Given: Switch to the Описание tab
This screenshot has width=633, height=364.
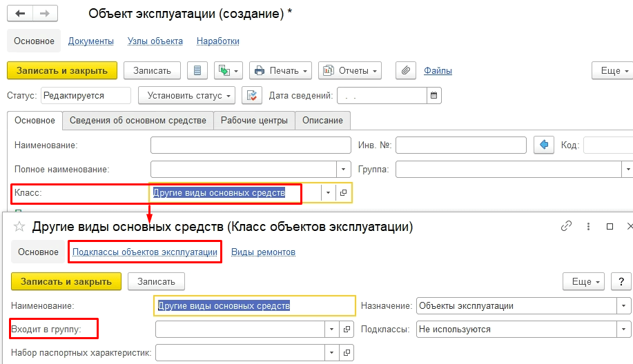Looking at the screenshot, I should pyautogui.click(x=322, y=121).
